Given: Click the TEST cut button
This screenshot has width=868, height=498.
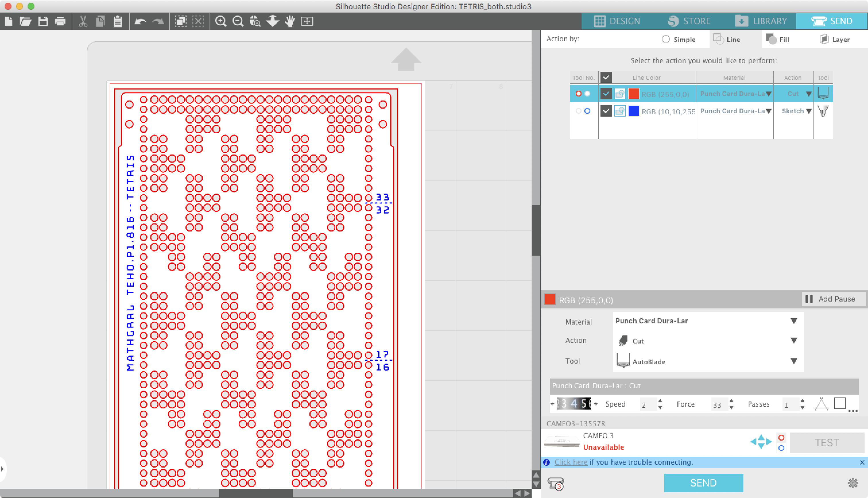Looking at the screenshot, I should 827,443.
